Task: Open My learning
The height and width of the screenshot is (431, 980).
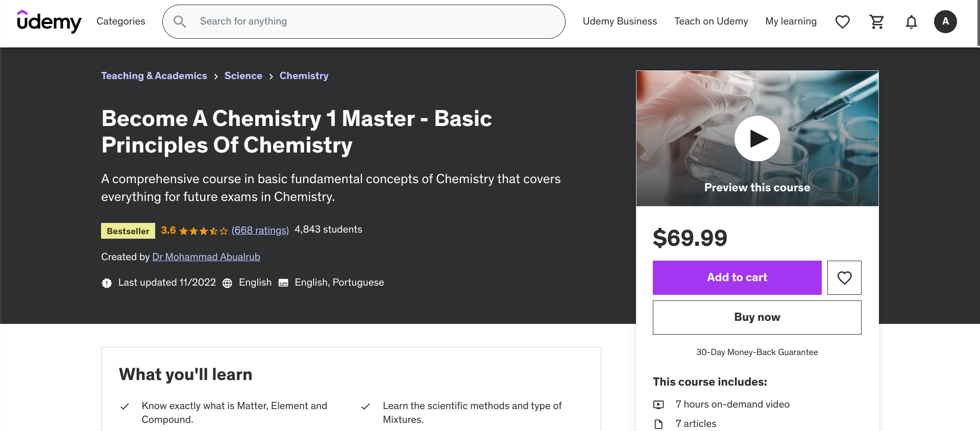Action: point(791,21)
